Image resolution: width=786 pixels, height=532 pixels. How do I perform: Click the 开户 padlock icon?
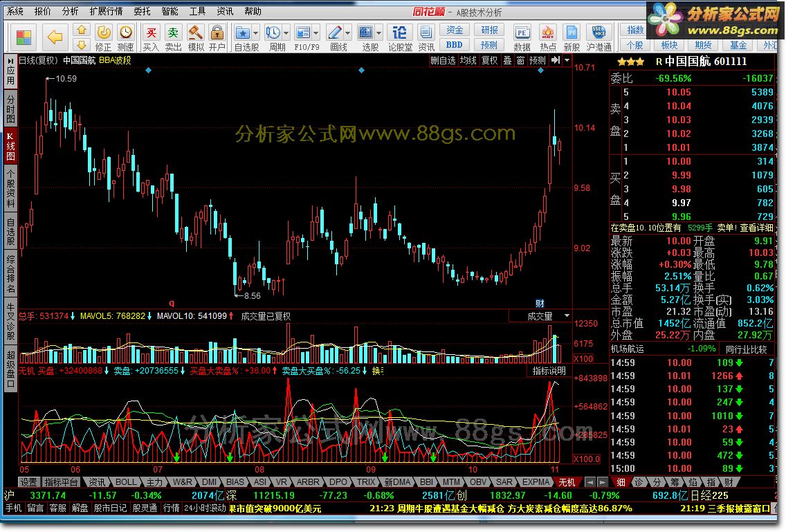(x=217, y=33)
